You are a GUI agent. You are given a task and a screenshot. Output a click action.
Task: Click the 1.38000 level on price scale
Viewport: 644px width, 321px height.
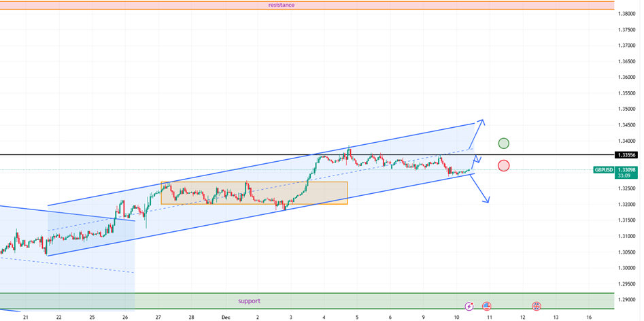626,14
